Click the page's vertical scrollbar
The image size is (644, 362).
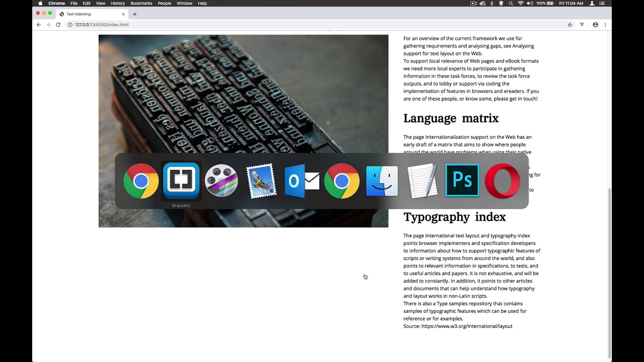(x=610, y=274)
